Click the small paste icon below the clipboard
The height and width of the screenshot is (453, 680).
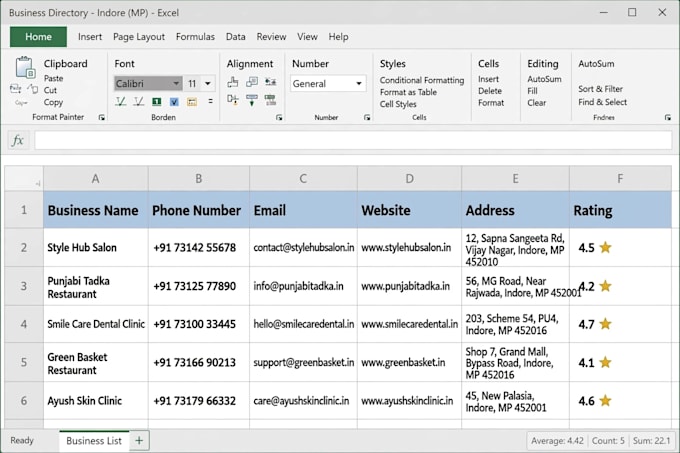15,89
